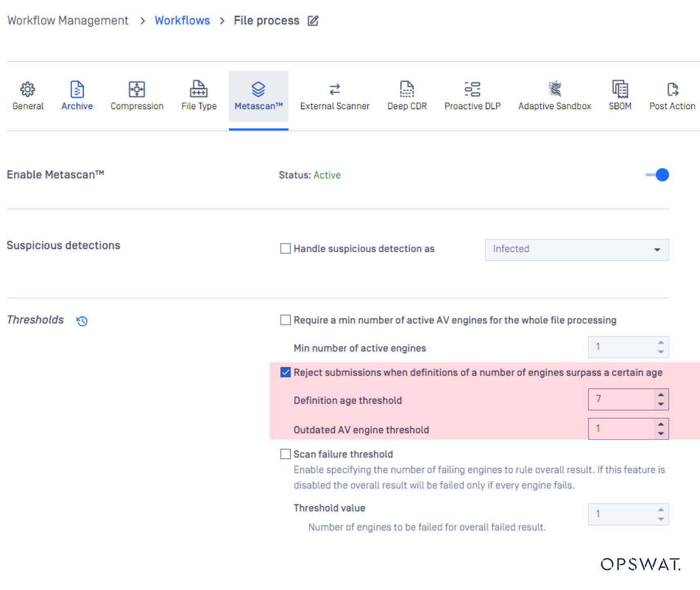
Task: Navigate to Workflows breadcrumb link
Action: tap(182, 20)
